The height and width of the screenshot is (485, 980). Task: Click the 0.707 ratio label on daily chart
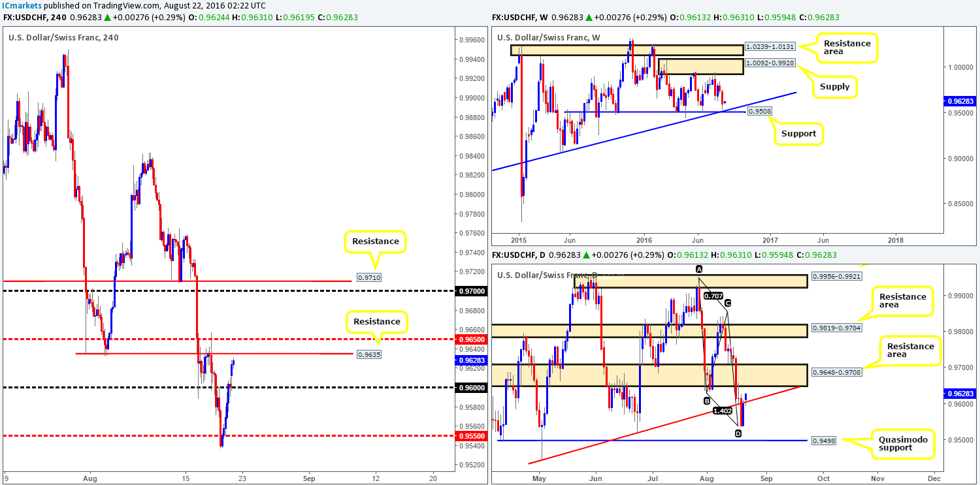point(713,296)
